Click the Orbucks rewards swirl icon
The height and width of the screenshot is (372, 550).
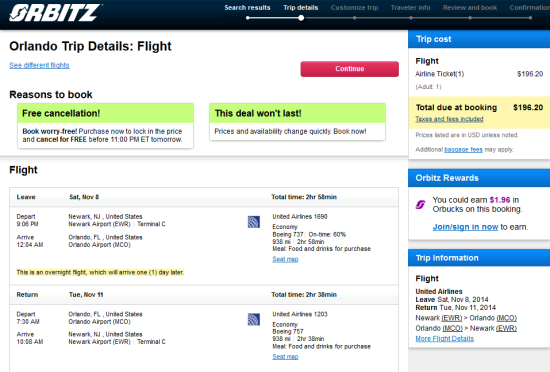click(421, 204)
